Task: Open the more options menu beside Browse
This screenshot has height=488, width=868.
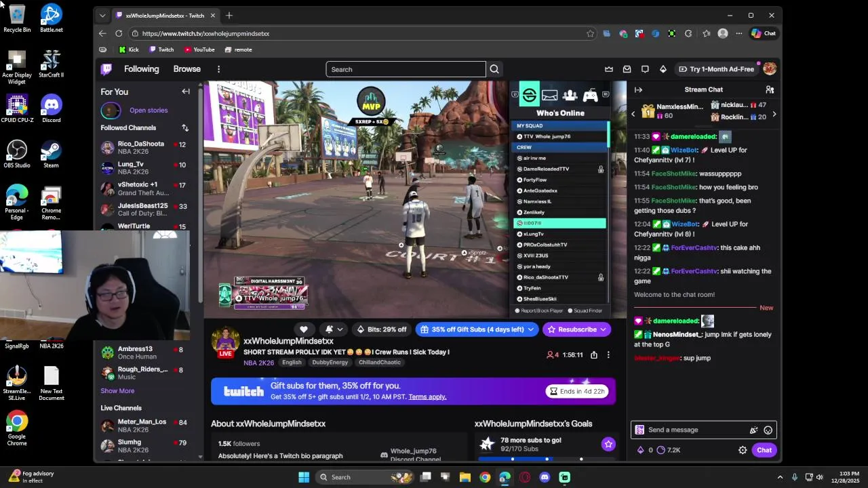Action: (x=218, y=69)
